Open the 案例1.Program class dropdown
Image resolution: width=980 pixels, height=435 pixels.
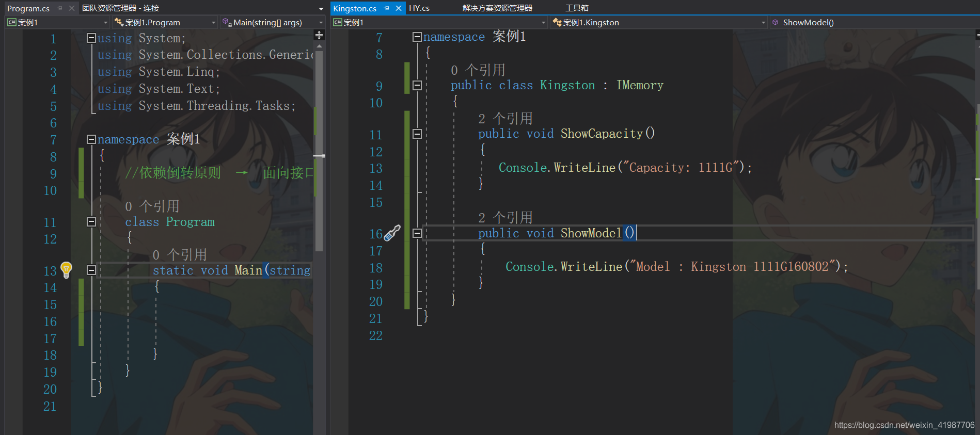164,22
